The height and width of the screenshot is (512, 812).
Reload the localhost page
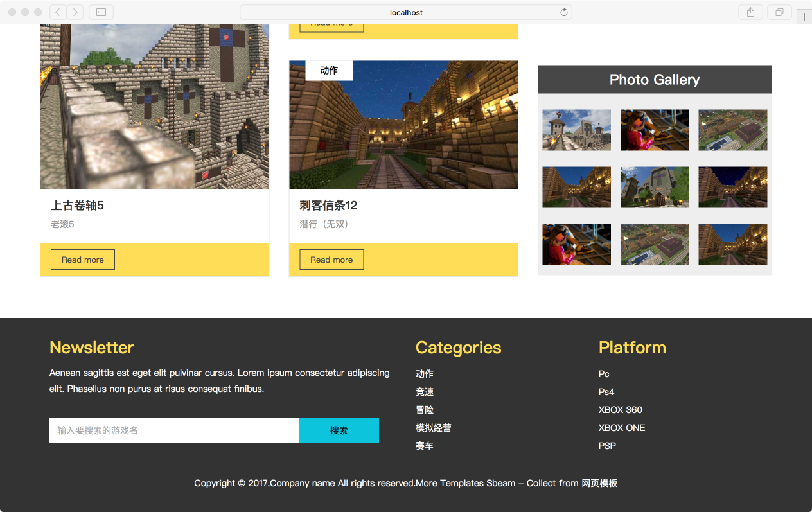coord(564,12)
